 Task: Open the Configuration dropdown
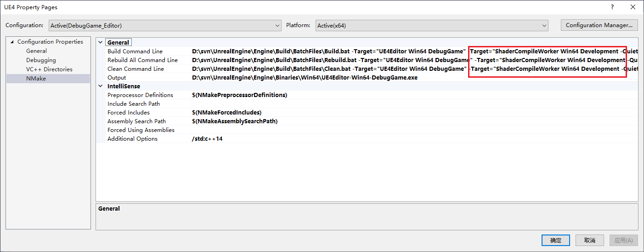(x=165, y=25)
